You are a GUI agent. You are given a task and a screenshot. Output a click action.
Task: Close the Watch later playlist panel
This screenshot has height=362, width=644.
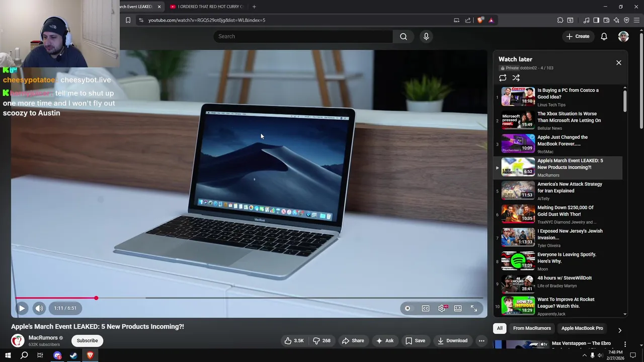tap(619, 63)
